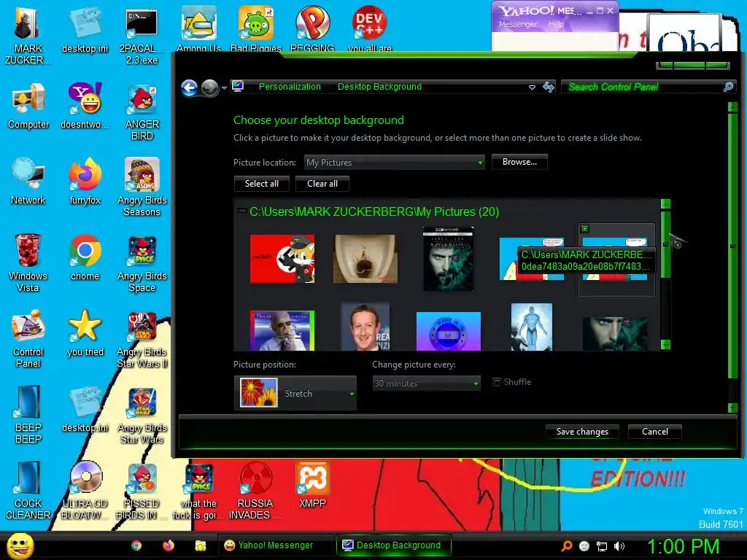Select the BEEP BEEP desktop icon
Image resolution: width=747 pixels, height=560 pixels.
tap(28, 415)
